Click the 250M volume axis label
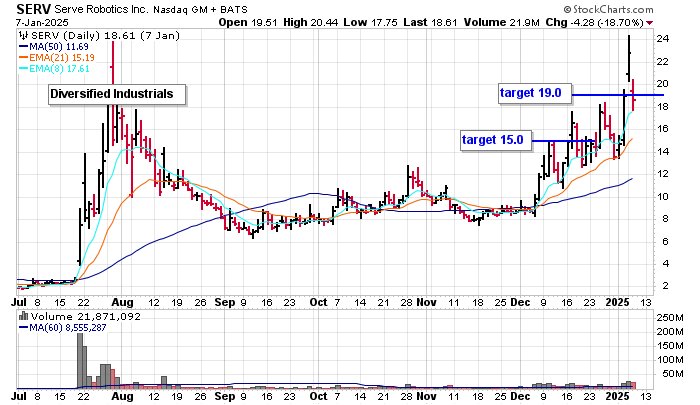Viewport: 700px width, 405px height. pos(670,318)
